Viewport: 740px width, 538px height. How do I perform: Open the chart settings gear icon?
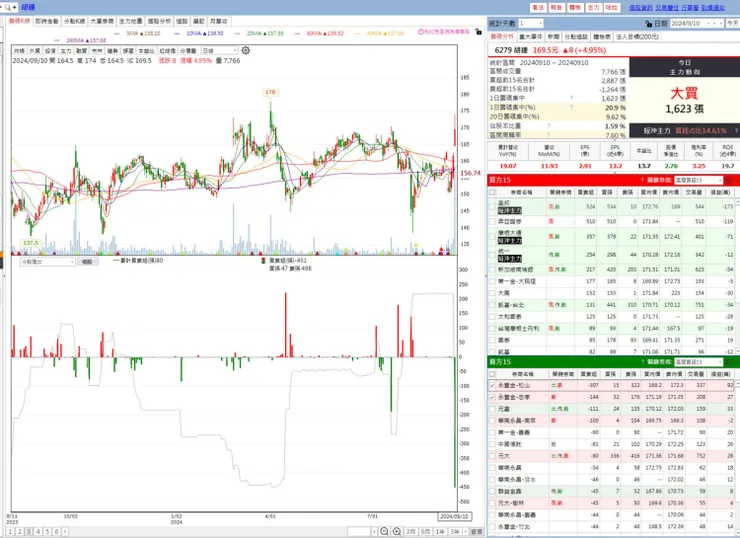pyautogui.click(x=245, y=50)
